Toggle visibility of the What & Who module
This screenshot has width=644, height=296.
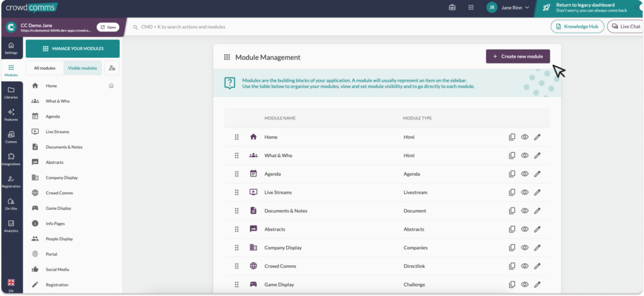click(525, 155)
